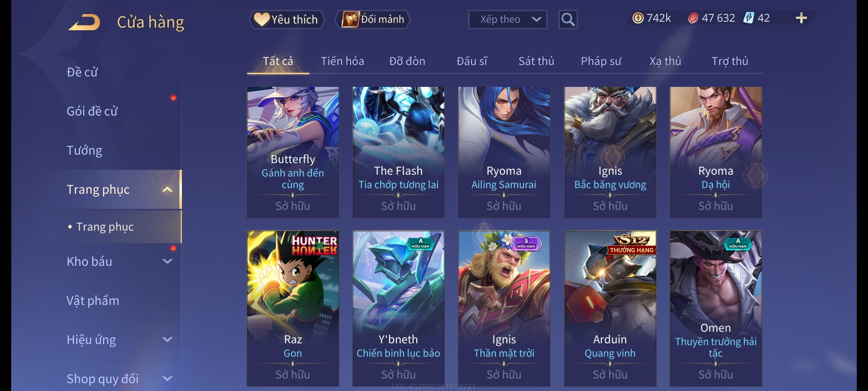
Task: Expand the Hiệu ứng sidebar section
Action: pyautogui.click(x=167, y=340)
